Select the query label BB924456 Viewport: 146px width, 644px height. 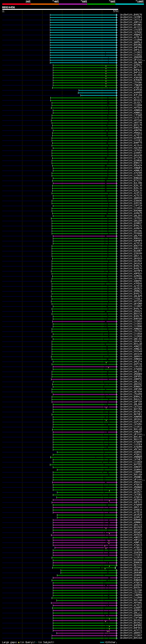pos(8,7)
